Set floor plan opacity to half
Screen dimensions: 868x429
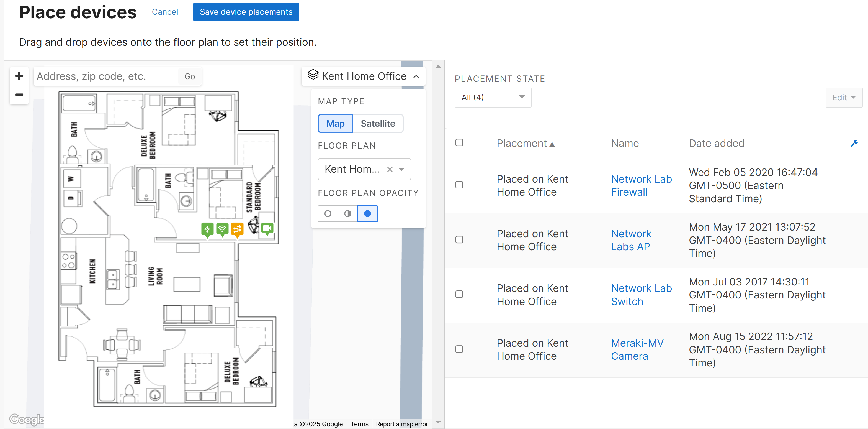click(x=348, y=213)
